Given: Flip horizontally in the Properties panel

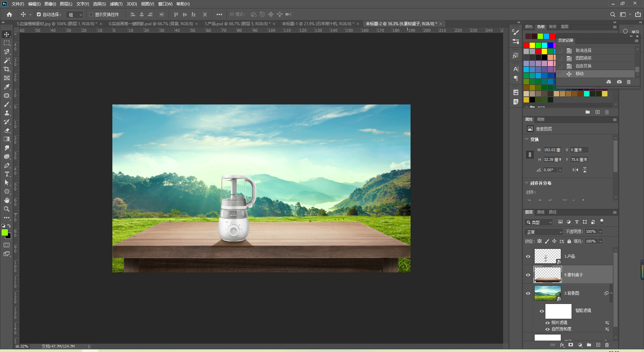Looking at the screenshot, I should point(575,170).
